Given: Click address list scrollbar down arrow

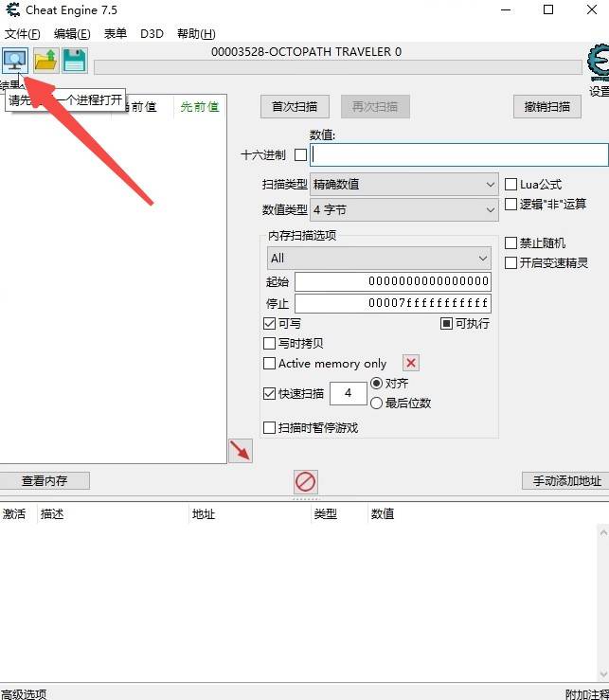Looking at the screenshot, I should tap(603, 673).
